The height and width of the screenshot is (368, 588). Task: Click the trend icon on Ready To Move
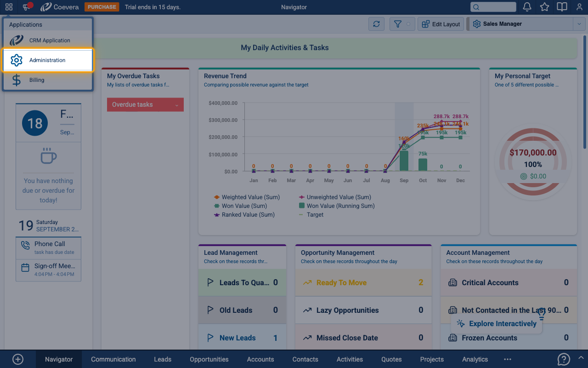[x=307, y=282]
